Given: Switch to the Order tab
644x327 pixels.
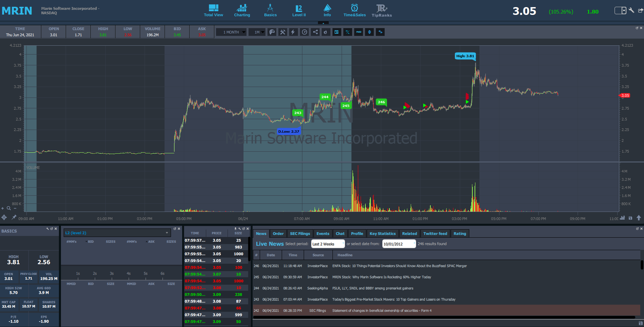Looking at the screenshot, I should tap(278, 234).
